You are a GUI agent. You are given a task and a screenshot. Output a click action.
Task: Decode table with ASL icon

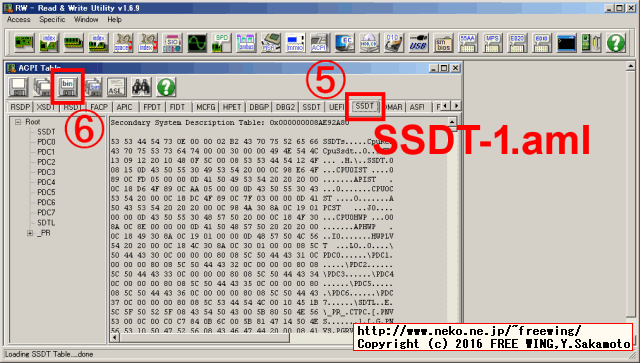(x=116, y=87)
